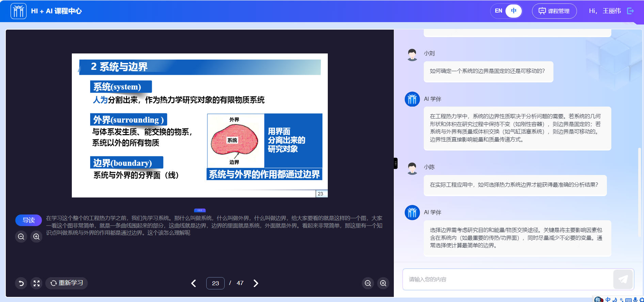
Task: Select the 中 language option
Action: point(513,11)
